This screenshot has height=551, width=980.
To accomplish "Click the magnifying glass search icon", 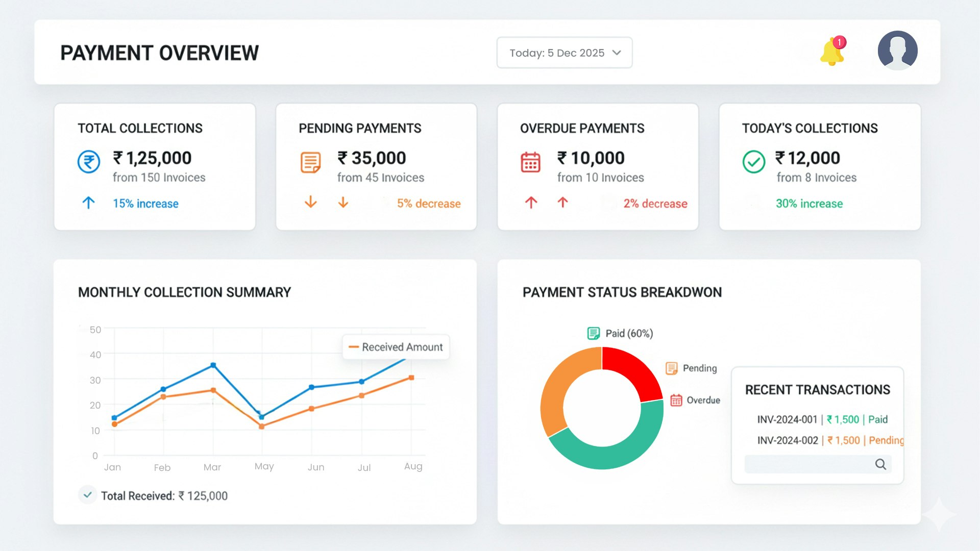I will [881, 464].
